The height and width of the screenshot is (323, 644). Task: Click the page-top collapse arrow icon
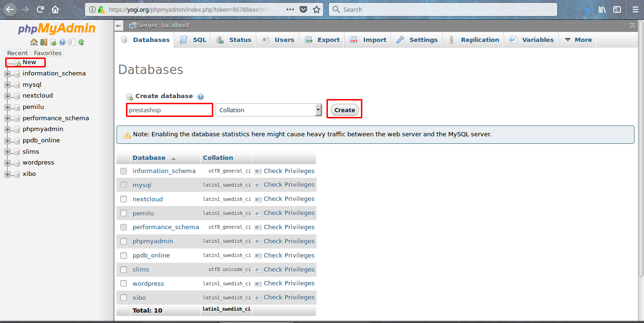point(632,25)
